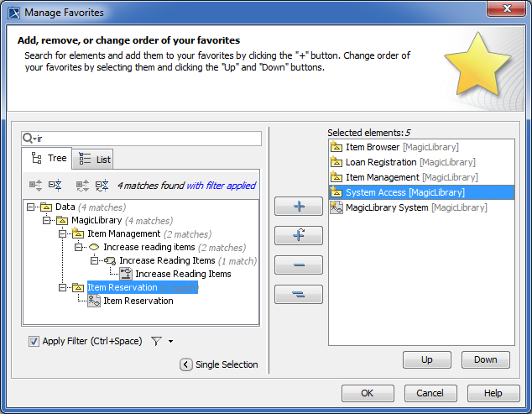Close the Manage Favorites dialog
532x414 pixels.
(506, 8)
